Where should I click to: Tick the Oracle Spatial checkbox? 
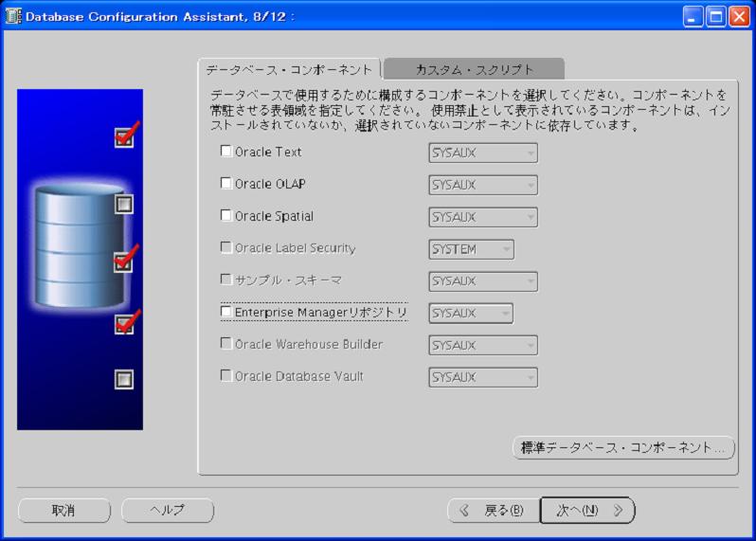(225, 215)
